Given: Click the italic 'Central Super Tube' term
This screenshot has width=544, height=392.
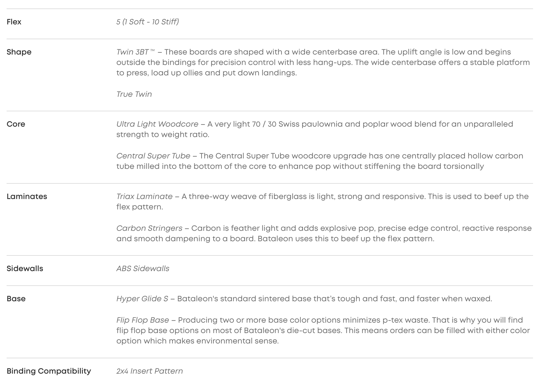Looking at the screenshot, I should pyautogui.click(x=153, y=156).
